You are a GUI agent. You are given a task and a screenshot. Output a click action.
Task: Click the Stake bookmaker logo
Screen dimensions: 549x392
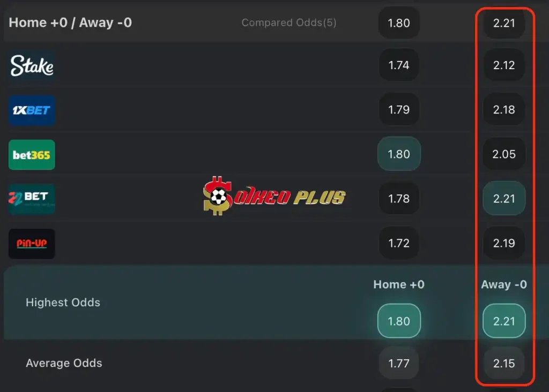(32, 66)
